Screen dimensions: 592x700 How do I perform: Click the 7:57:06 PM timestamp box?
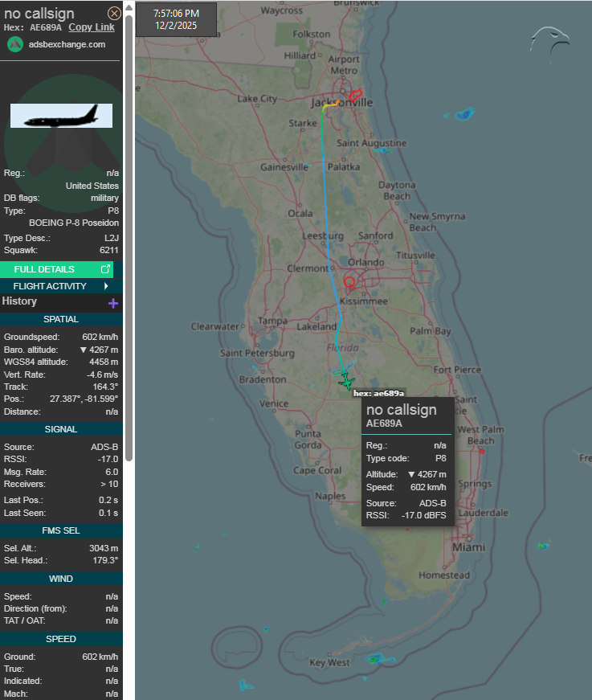coord(176,19)
